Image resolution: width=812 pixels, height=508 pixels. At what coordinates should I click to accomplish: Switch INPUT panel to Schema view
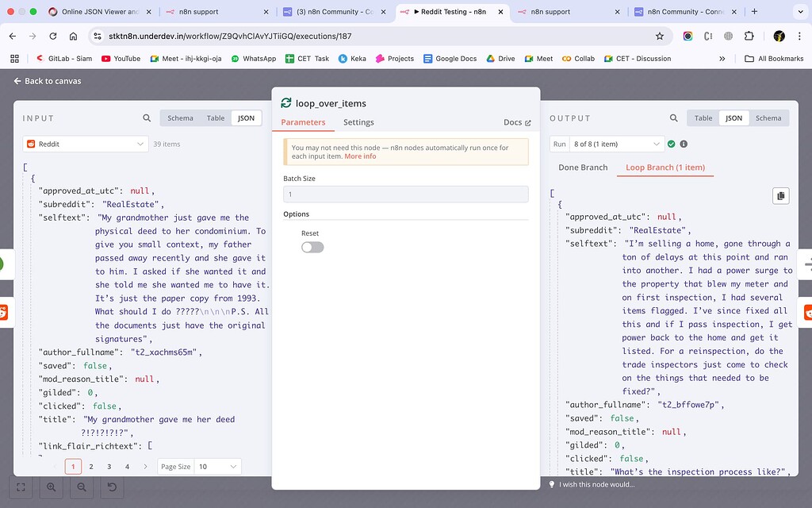[180, 117]
